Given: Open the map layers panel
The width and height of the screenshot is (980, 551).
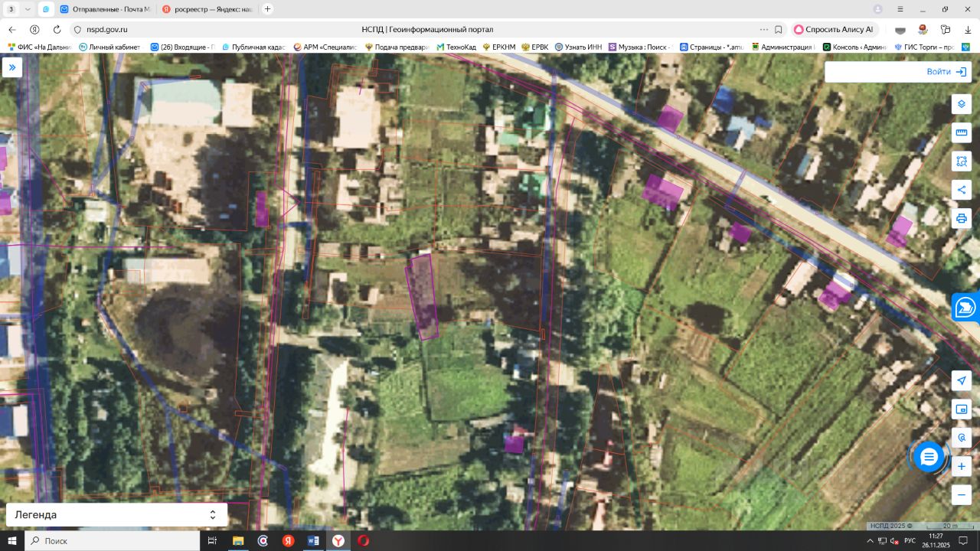Looking at the screenshot, I should [962, 104].
